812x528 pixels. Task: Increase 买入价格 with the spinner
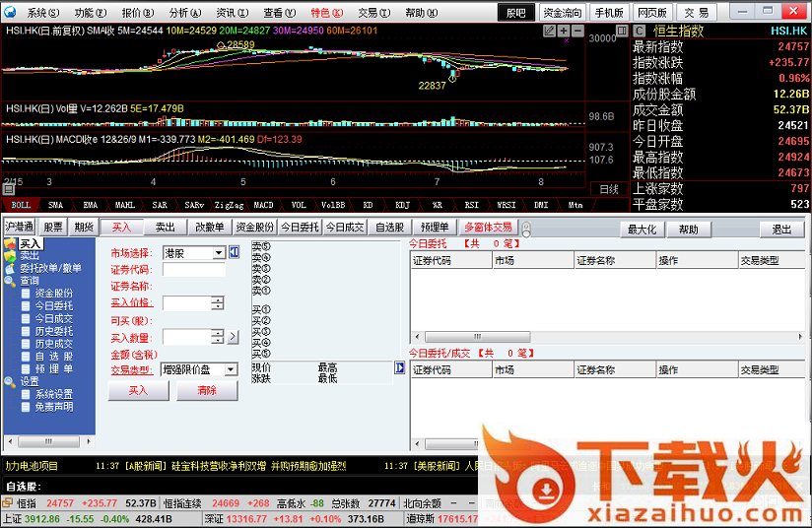click(217, 298)
